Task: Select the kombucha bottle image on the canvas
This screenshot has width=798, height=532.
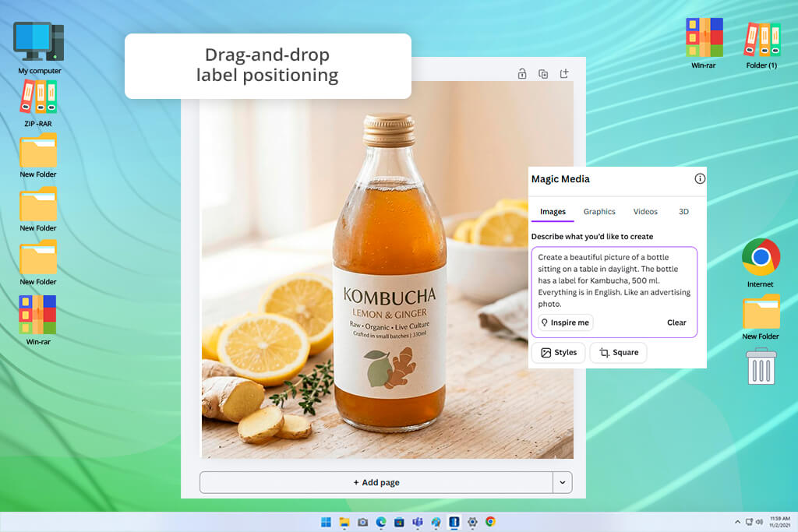Action: [387, 270]
